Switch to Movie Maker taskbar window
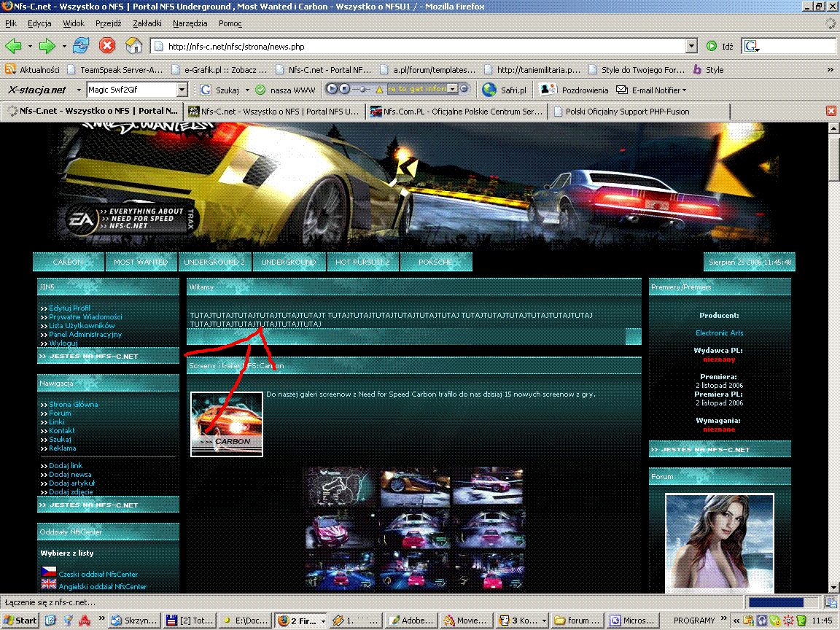Image resolution: width=840 pixels, height=630 pixels. tap(466, 621)
